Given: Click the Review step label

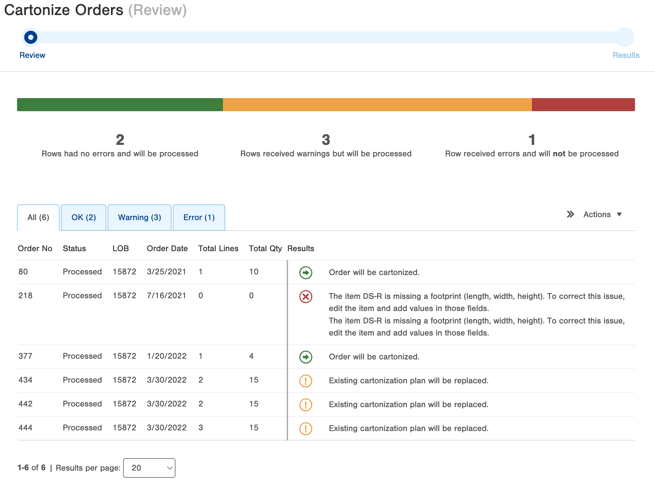Looking at the screenshot, I should 32,55.
